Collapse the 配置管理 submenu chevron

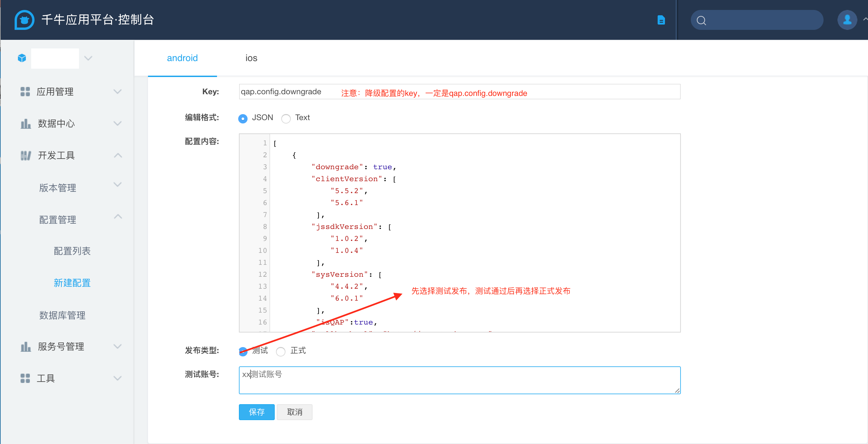117,217
